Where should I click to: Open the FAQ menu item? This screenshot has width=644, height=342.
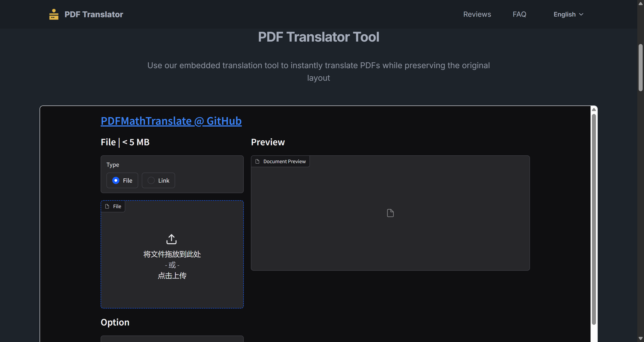pyautogui.click(x=519, y=14)
